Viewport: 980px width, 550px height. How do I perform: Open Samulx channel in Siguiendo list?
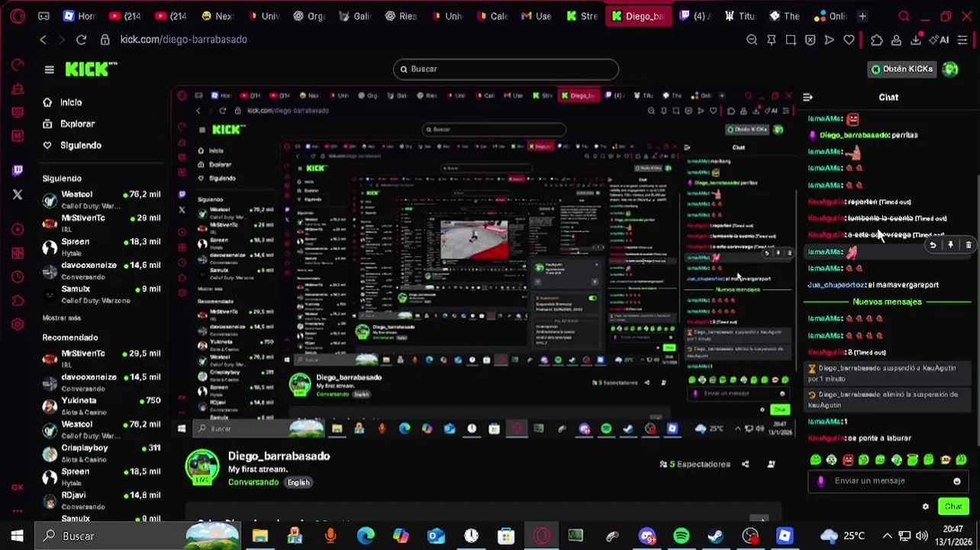pyautogui.click(x=102, y=294)
